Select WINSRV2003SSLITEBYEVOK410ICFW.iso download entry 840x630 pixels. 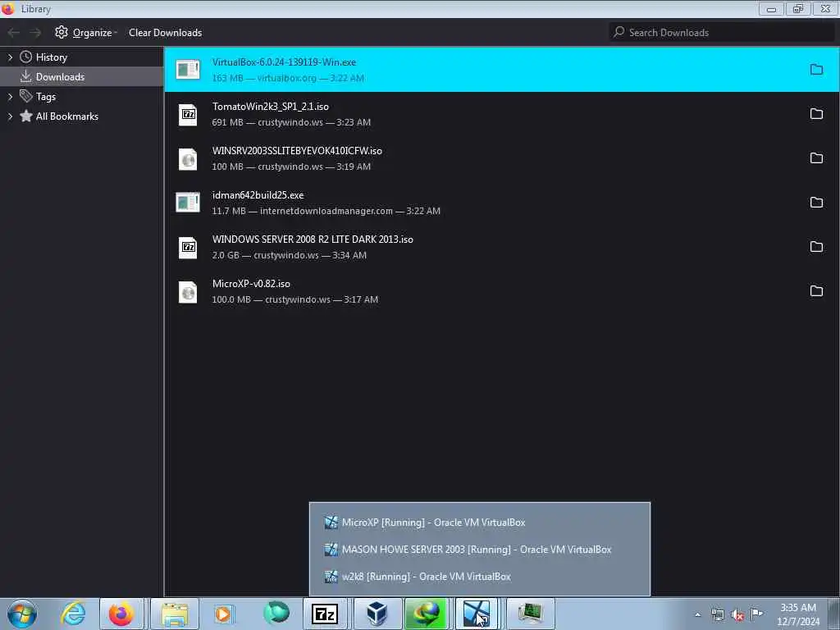(x=501, y=158)
